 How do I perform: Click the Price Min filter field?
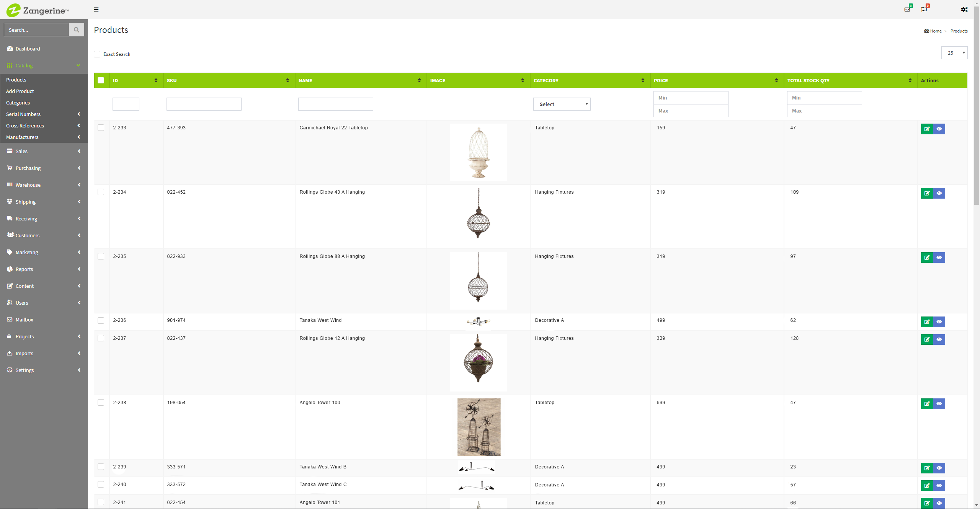tap(691, 98)
